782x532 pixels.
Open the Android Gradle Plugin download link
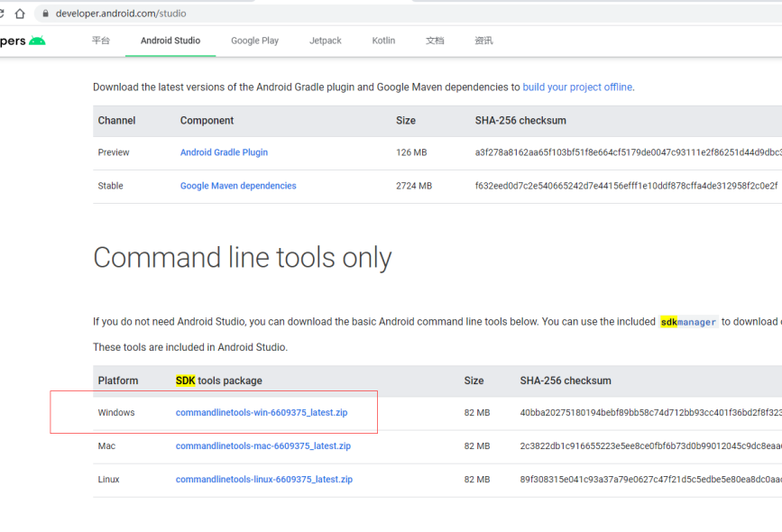click(x=224, y=152)
